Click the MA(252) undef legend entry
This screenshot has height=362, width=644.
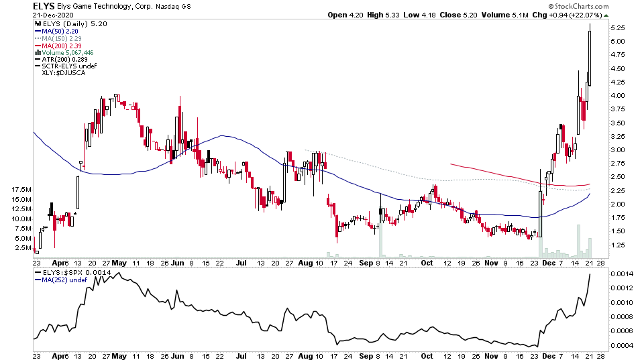tap(65, 280)
